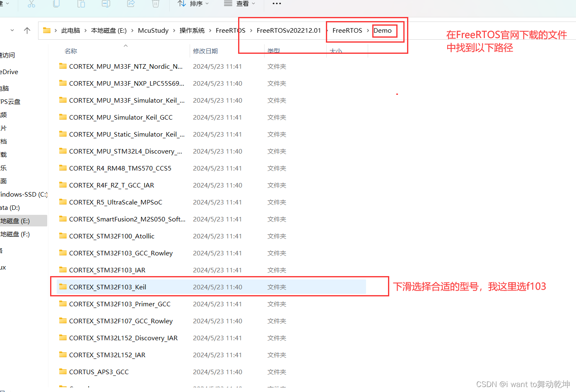Sort by 修改日期 column header

point(205,51)
